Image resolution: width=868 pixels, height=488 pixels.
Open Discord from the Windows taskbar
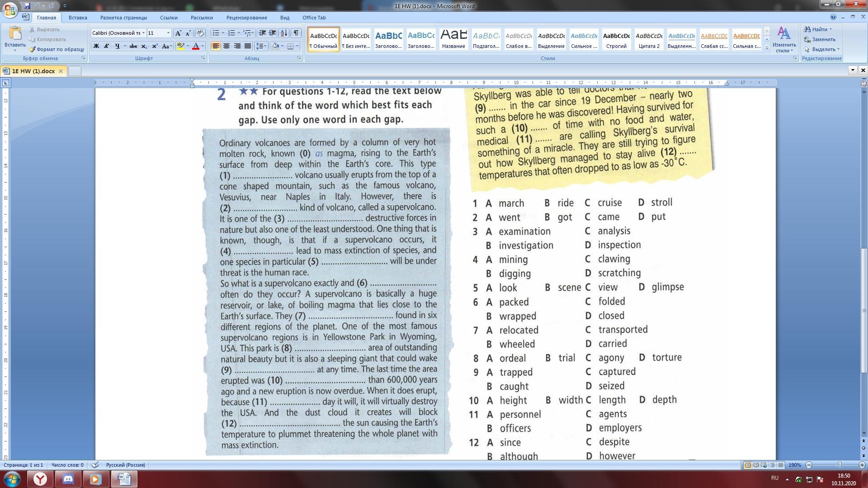(68, 479)
